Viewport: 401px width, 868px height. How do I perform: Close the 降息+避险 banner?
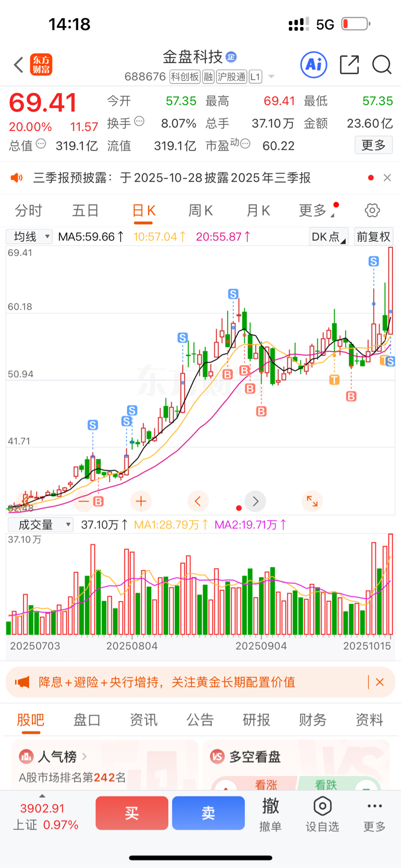click(x=380, y=682)
